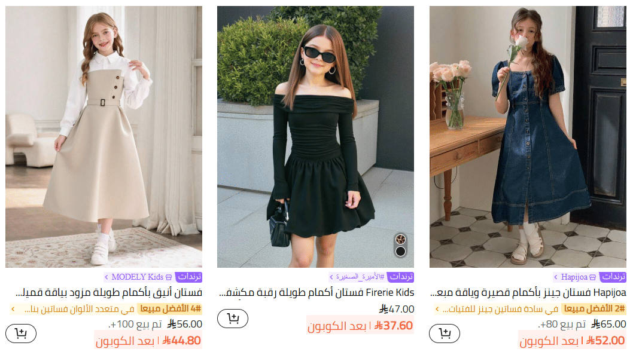Open the Firerie Kids dress title
The image size is (633, 364).
[316, 292]
